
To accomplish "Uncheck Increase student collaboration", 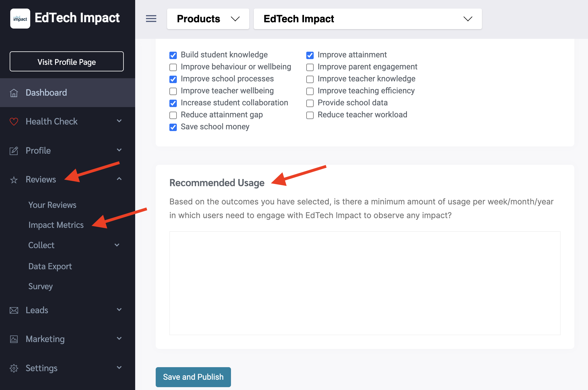I will tap(173, 103).
